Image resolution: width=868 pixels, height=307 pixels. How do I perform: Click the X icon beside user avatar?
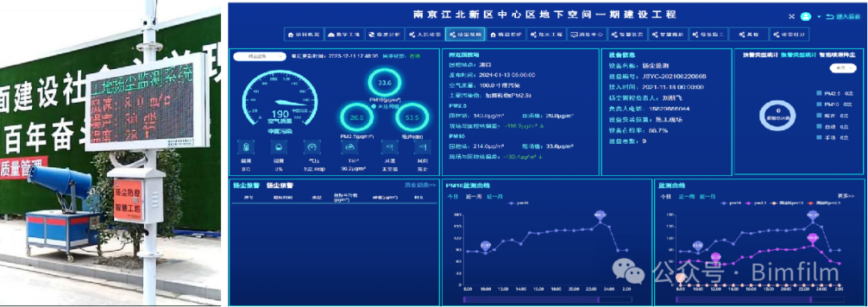[x=792, y=17]
